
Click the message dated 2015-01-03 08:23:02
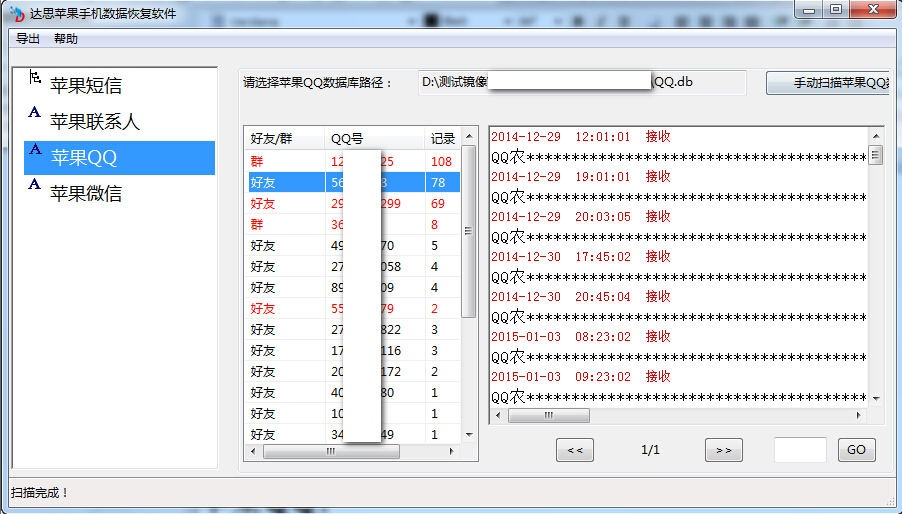pyautogui.click(x=581, y=336)
